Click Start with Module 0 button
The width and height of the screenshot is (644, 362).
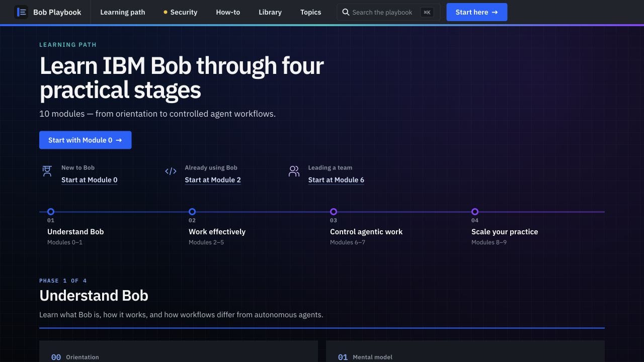coord(86,140)
